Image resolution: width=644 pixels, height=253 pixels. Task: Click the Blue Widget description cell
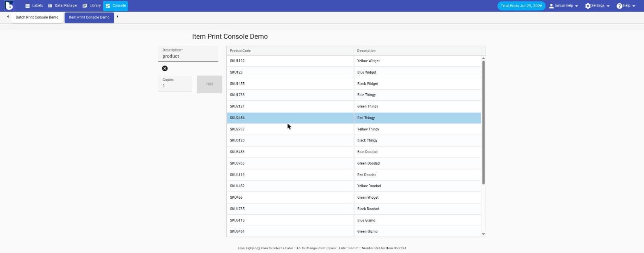pyautogui.click(x=417, y=72)
